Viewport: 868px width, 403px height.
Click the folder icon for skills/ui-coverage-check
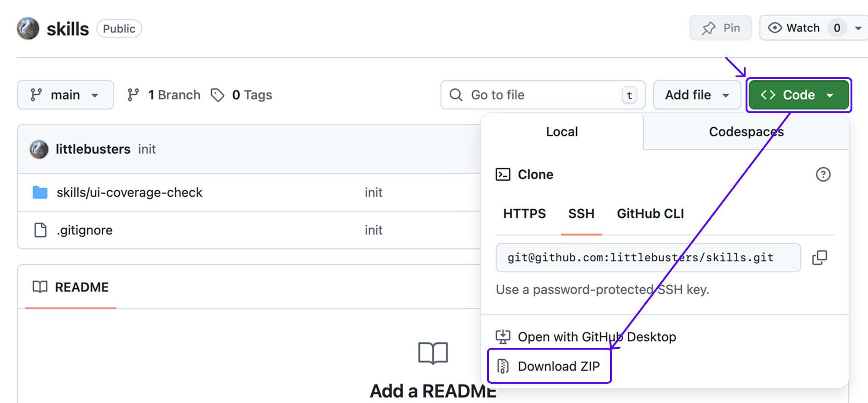click(40, 192)
